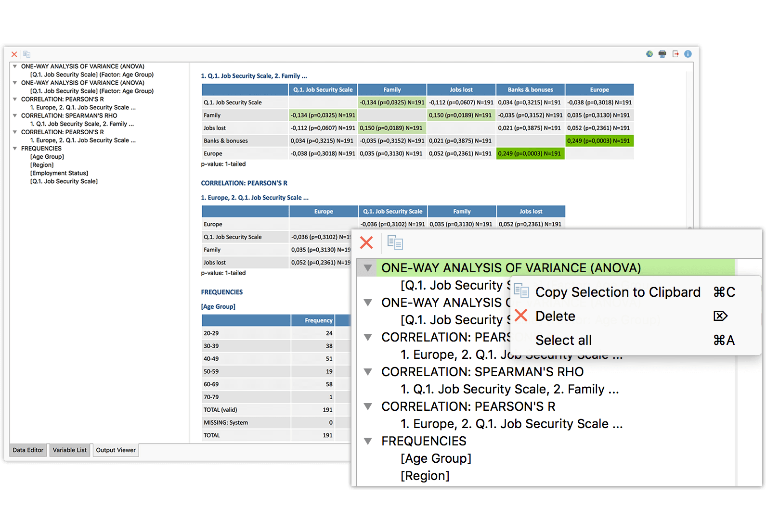Click Frequency column header in Age Group table
Screen dimensions: 766x532
313,320
